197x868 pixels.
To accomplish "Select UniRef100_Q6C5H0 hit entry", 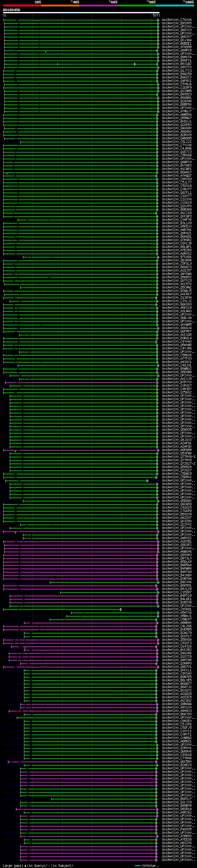I will point(177,761).
